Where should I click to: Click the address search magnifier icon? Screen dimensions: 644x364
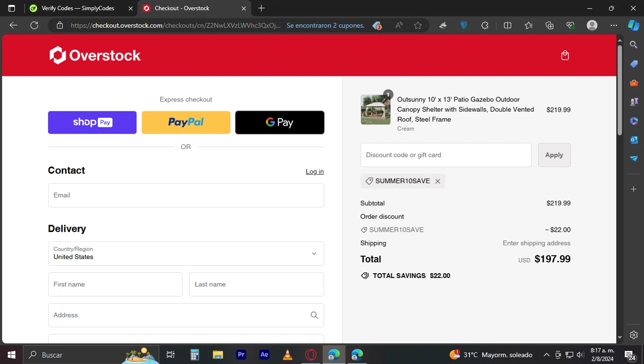(x=314, y=315)
